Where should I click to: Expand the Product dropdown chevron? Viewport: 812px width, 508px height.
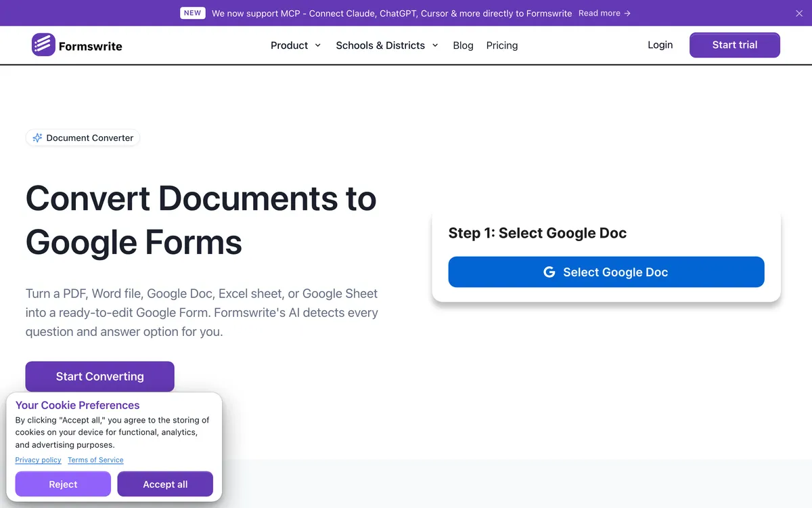click(318, 45)
